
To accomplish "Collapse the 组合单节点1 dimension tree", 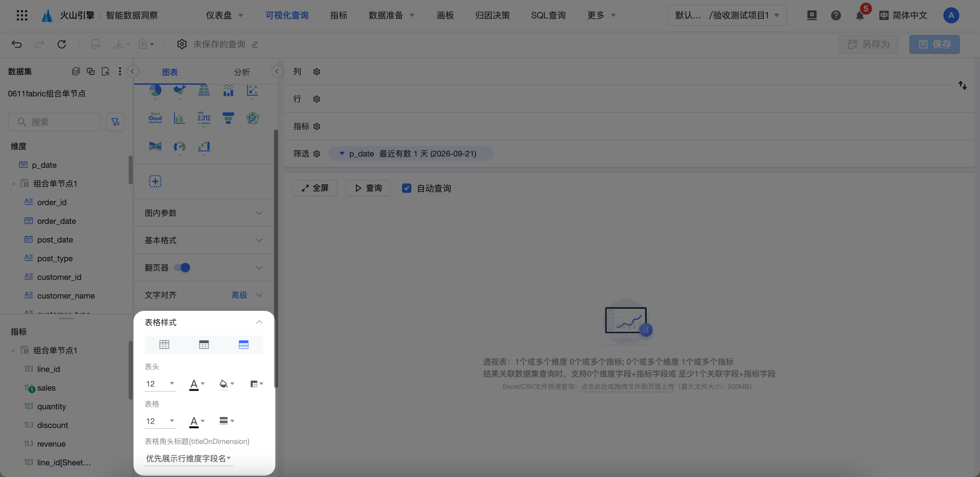I will (x=13, y=183).
